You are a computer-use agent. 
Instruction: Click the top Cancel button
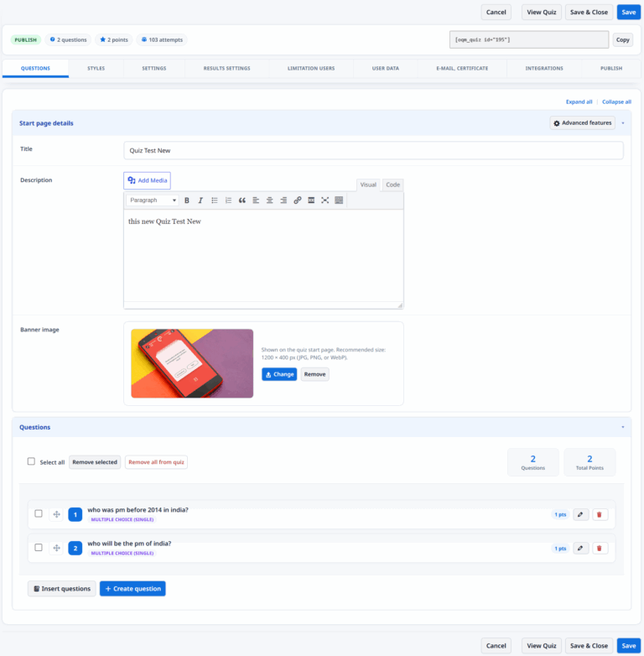tap(496, 12)
